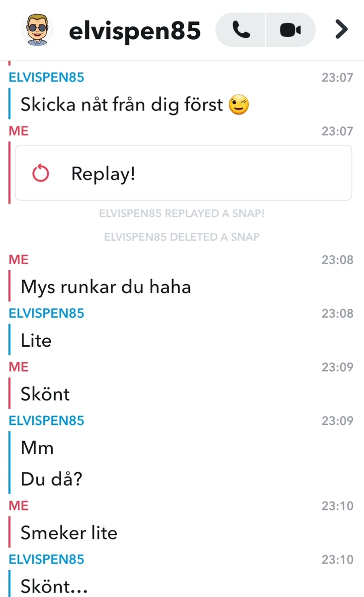This screenshot has width=364, height=597.
Task: Start a video call with elvispen85
Action: point(291,30)
